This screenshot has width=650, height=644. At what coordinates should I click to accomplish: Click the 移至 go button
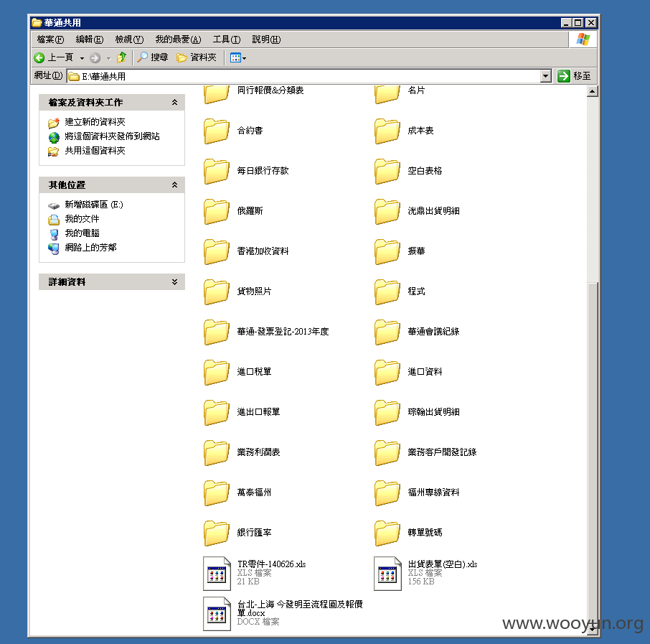[574, 76]
